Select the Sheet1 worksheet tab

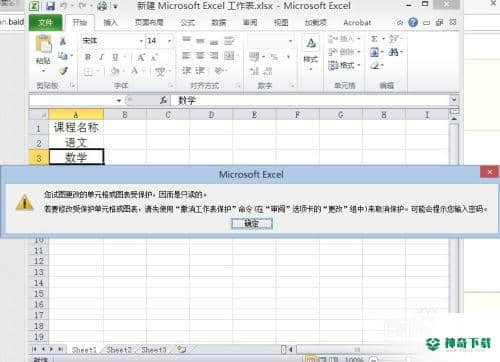click(x=84, y=350)
